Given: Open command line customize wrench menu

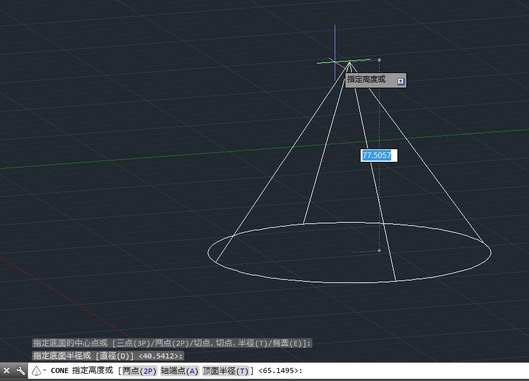Looking at the screenshot, I should pyautogui.click(x=21, y=371).
